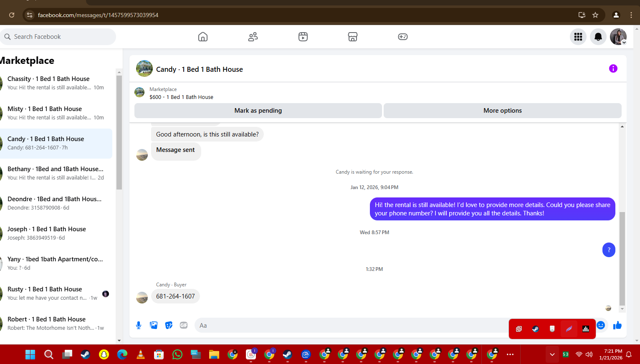Click the attach photo icon
The image size is (640, 364).
(154, 325)
